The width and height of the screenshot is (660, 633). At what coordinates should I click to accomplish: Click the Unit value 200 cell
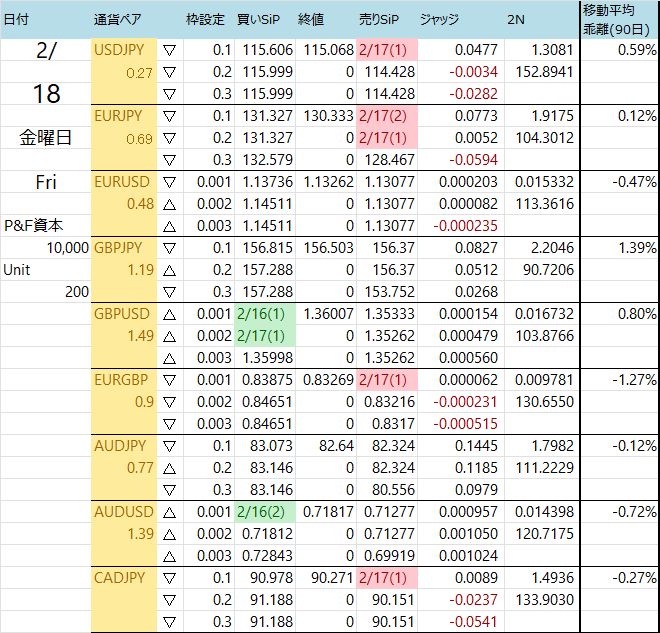point(45,292)
